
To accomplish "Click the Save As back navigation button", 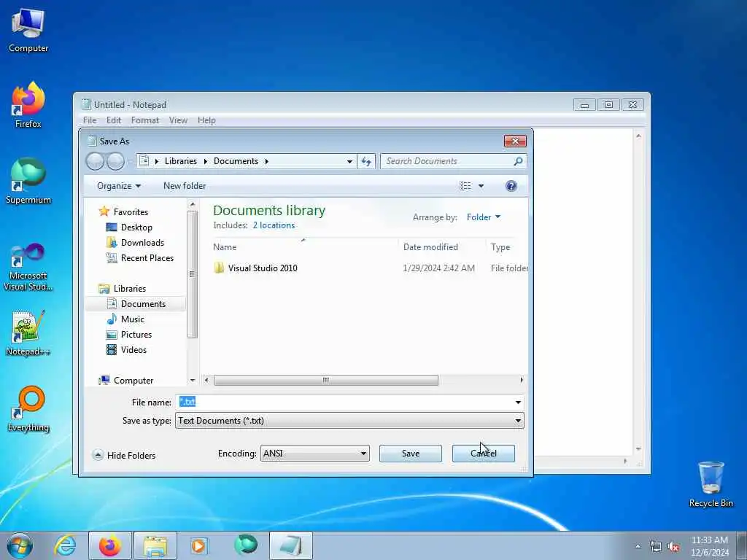I will (x=96, y=161).
